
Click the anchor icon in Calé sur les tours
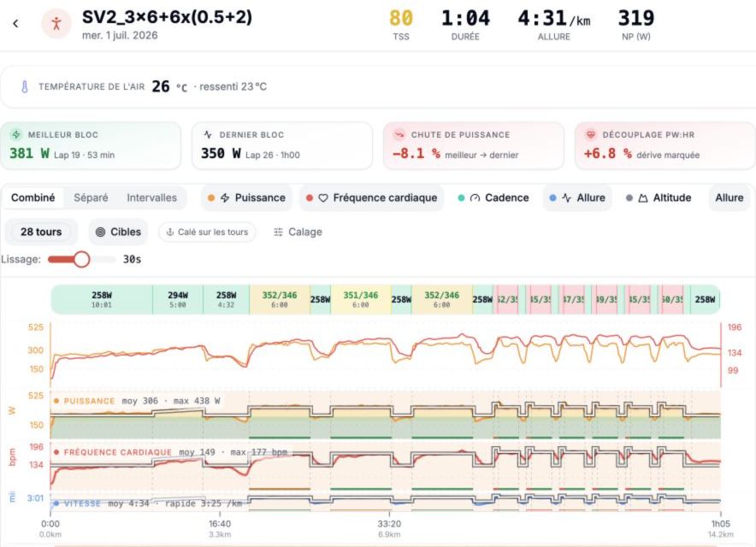(169, 232)
